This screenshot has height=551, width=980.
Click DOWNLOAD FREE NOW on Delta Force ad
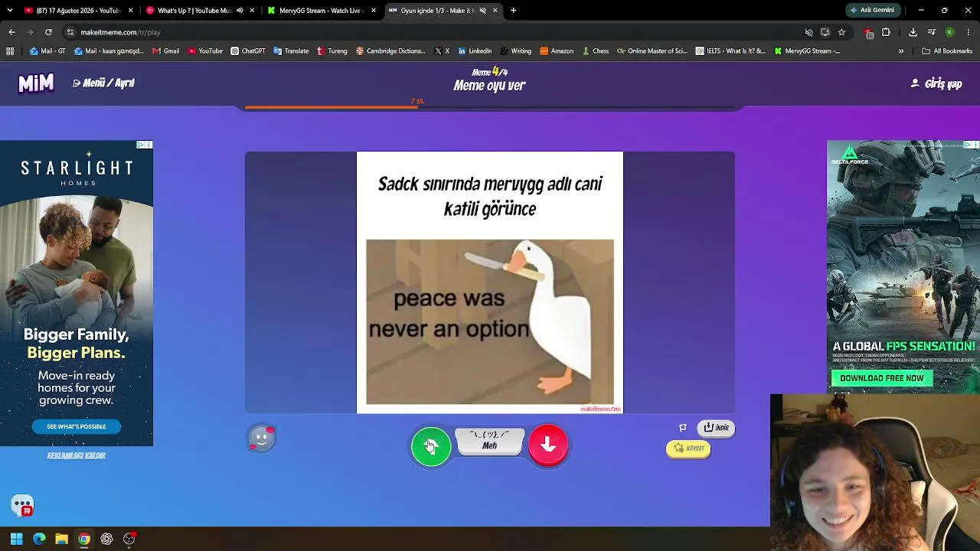(882, 378)
